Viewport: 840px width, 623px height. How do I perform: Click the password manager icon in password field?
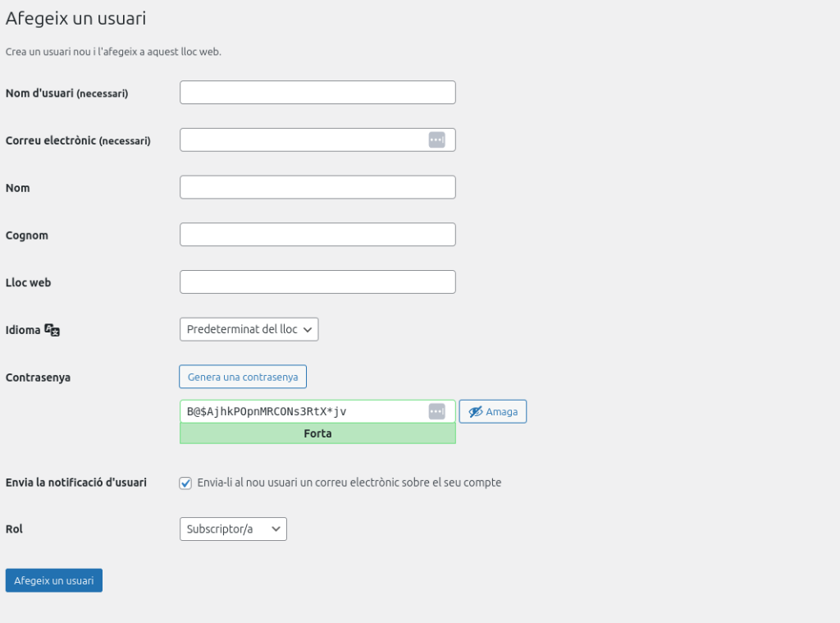point(436,411)
